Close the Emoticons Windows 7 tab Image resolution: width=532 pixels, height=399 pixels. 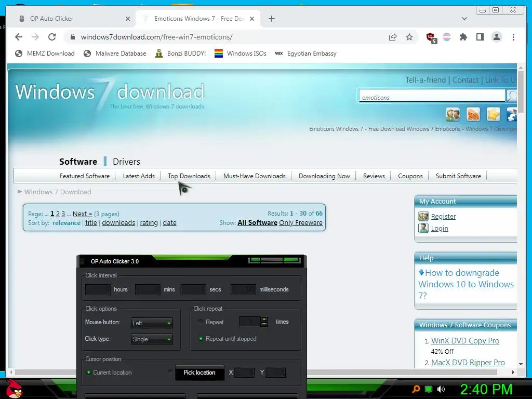coord(252,19)
